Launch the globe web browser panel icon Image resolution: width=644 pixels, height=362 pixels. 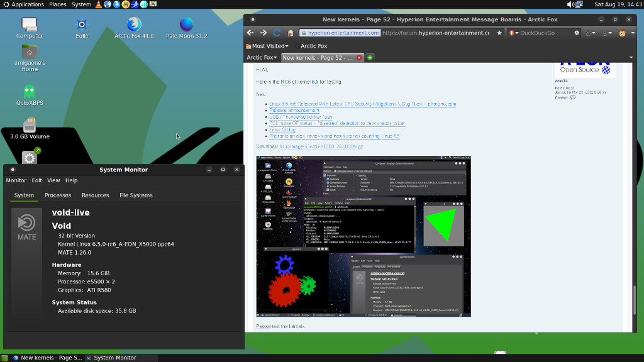pyautogui.click(x=108, y=4)
